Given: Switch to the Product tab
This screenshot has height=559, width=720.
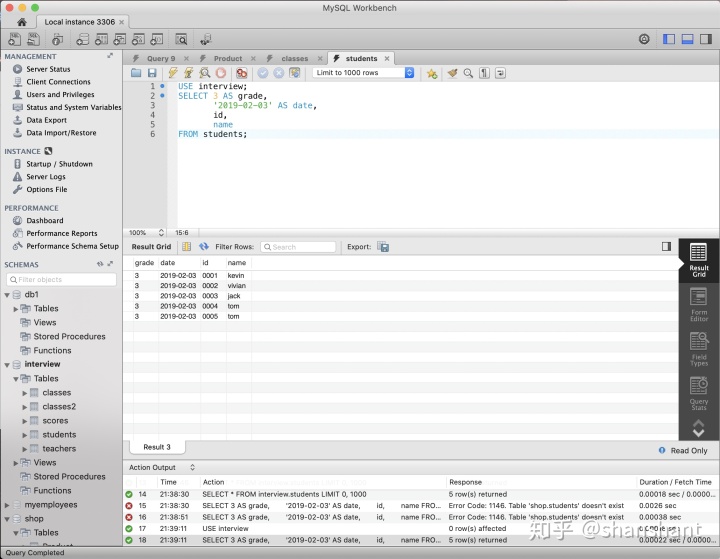Looking at the screenshot, I should (228, 58).
